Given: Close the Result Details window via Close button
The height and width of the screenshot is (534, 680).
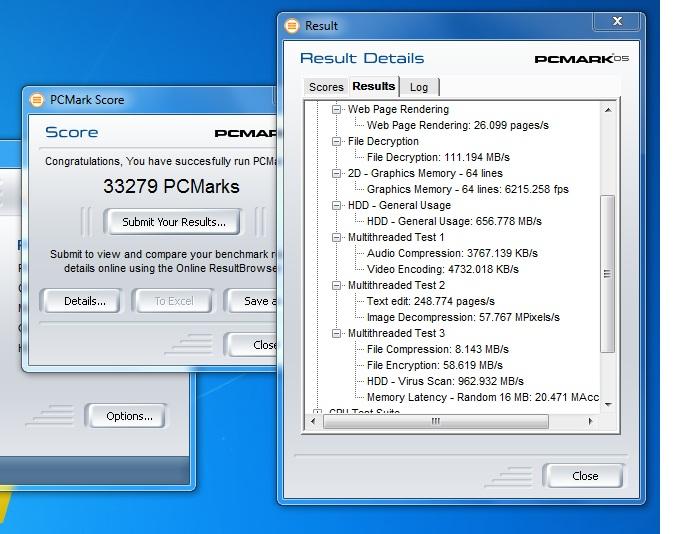Looking at the screenshot, I should [x=585, y=476].
